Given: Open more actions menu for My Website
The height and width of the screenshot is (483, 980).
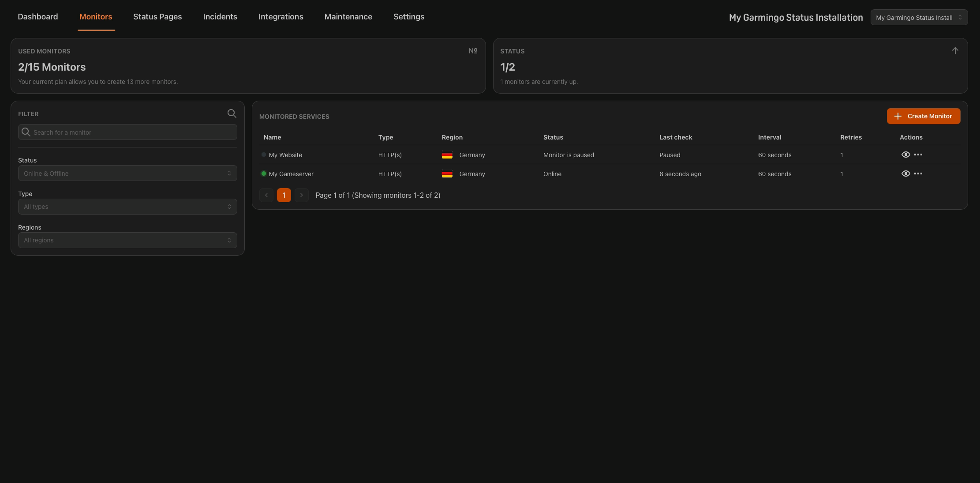Looking at the screenshot, I should [918, 155].
